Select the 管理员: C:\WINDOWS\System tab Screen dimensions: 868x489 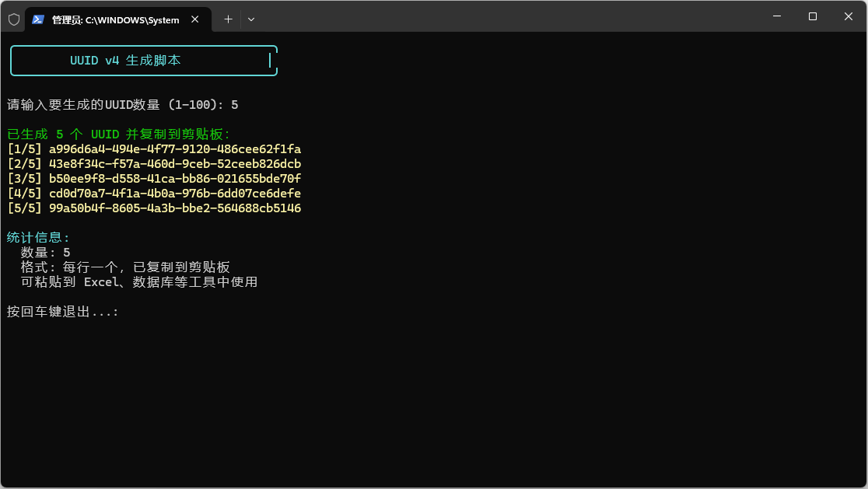coord(118,20)
